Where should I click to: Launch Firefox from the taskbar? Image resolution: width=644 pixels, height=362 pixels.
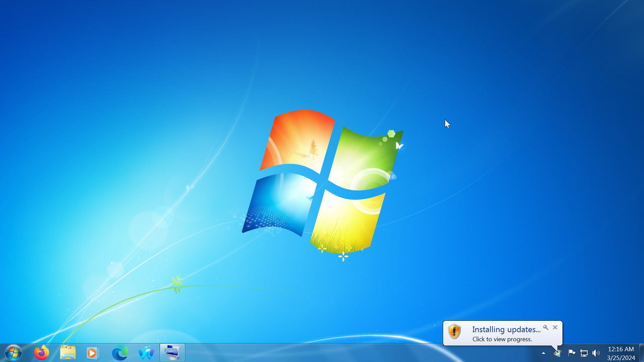42,353
